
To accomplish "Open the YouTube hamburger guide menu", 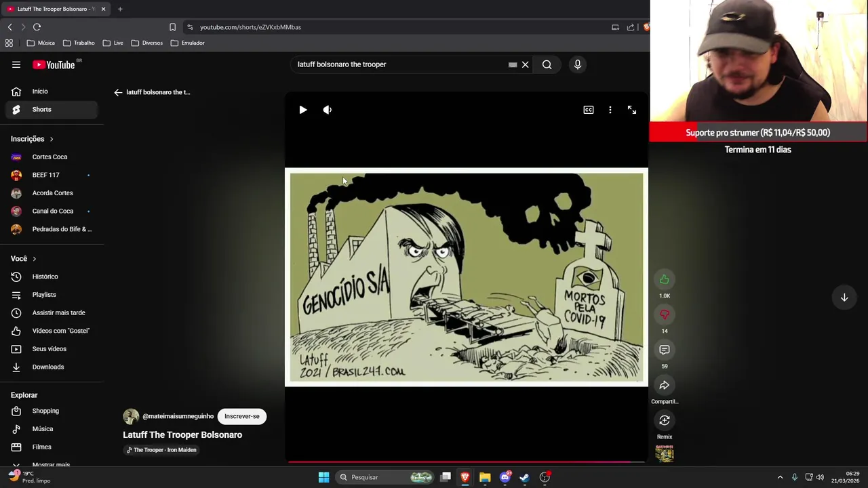I will pyautogui.click(x=16, y=64).
